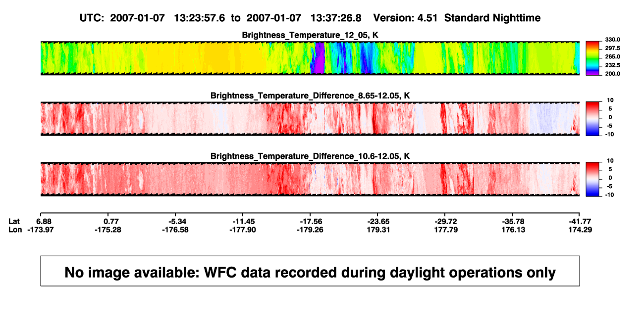Click the longitude value -175.28
644x330 pixels.
(x=108, y=230)
